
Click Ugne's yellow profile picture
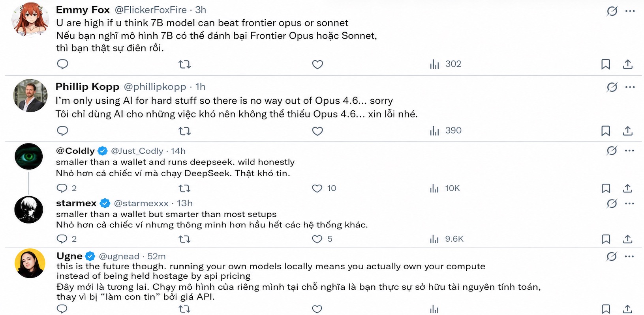[30, 263]
